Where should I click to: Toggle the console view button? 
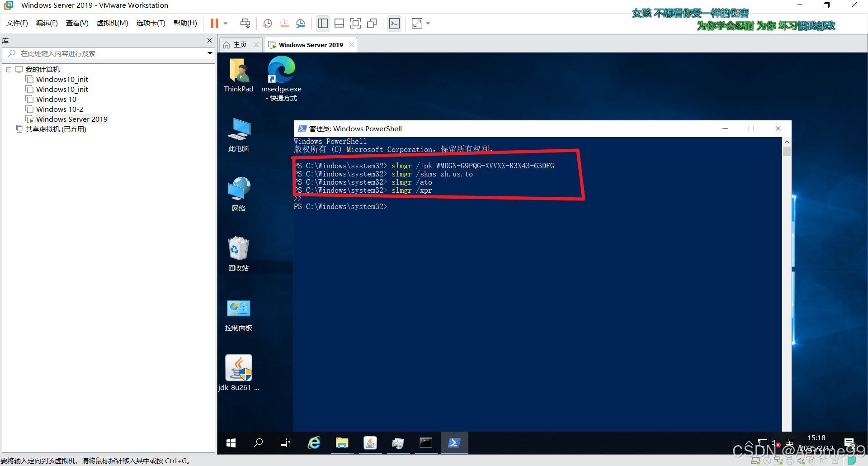[394, 24]
